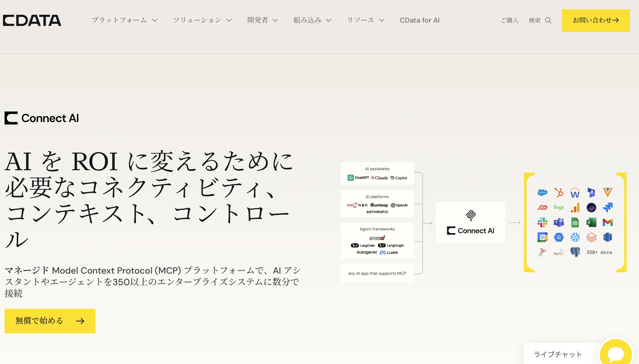Viewport: 639px width, 364px height.
Task: Expand the プラットフォーム menu chevron
Action: point(155,20)
